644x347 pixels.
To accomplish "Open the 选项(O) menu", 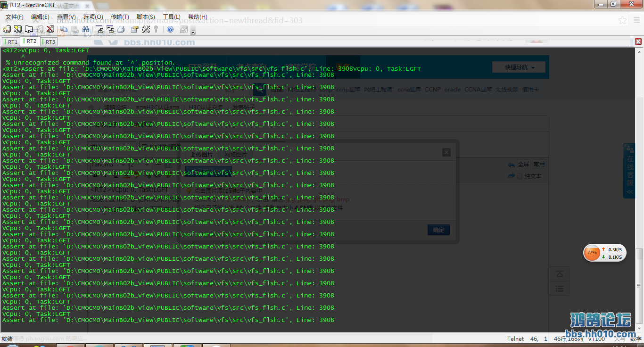I will point(93,17).
